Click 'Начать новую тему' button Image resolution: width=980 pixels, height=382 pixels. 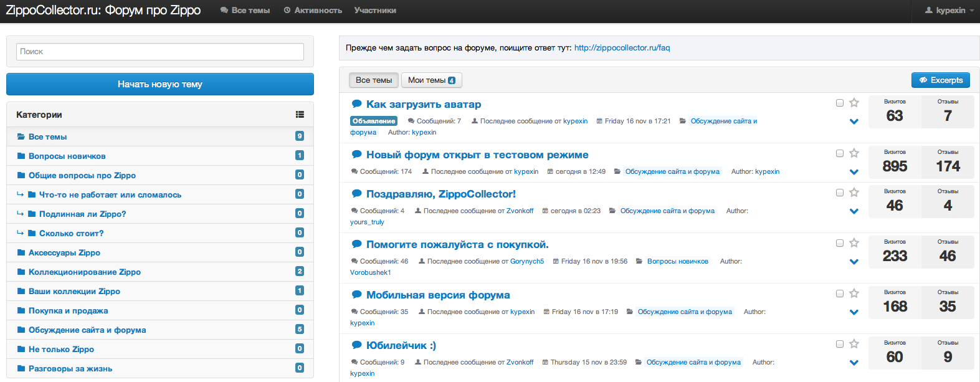point(160,84)
